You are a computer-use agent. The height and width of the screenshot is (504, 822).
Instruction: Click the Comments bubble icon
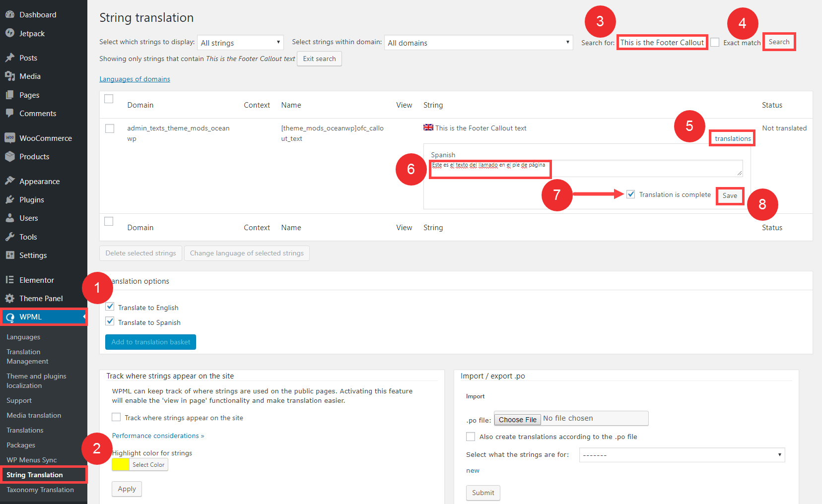[10, 113]
